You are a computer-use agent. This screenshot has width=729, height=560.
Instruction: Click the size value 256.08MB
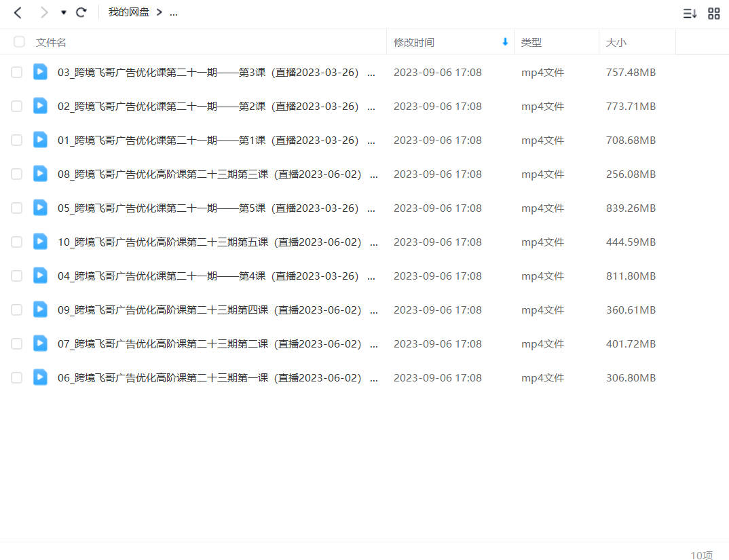click(x=631, y=174)
